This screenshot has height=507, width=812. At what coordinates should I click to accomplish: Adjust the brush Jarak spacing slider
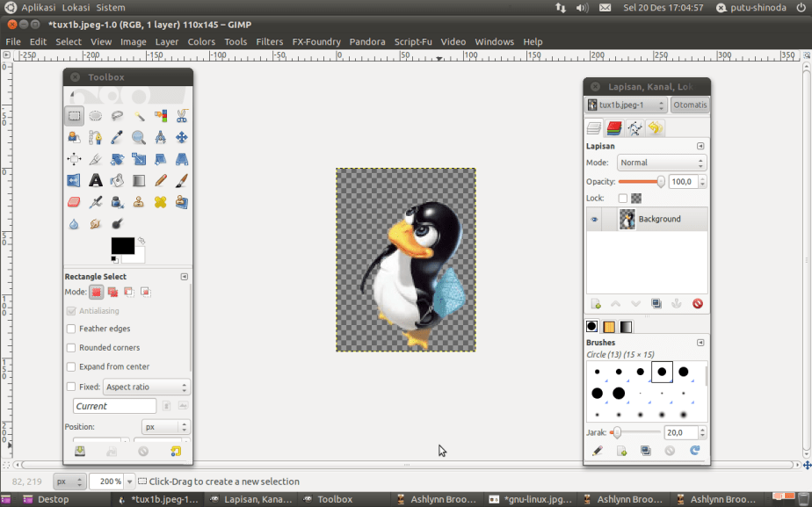point(635,432)
